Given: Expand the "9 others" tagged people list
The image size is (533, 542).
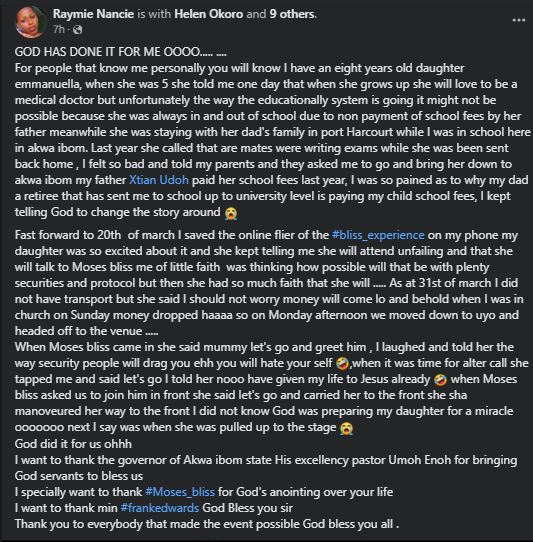Looking at the screenshot, I should coord(292,14).
